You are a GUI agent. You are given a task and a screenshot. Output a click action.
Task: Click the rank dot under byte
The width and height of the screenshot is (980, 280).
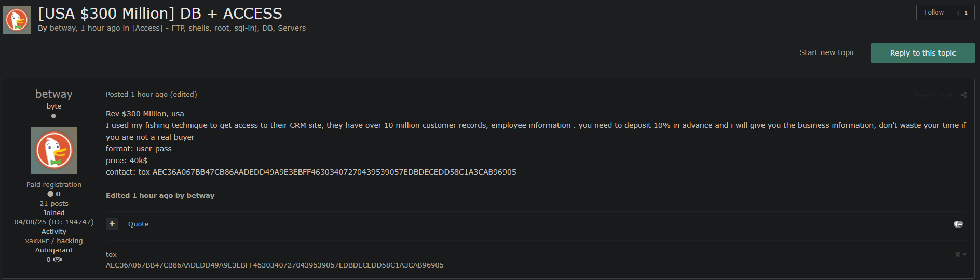53,116
